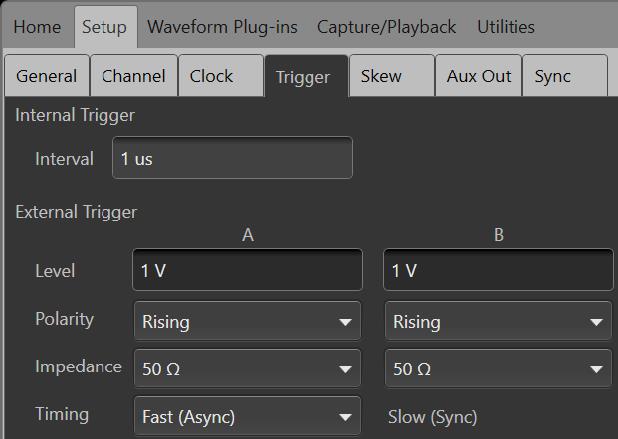Expand the trigger A Polarity dropdown
Screen dimensions: 618x439
[x=247, y=322]
